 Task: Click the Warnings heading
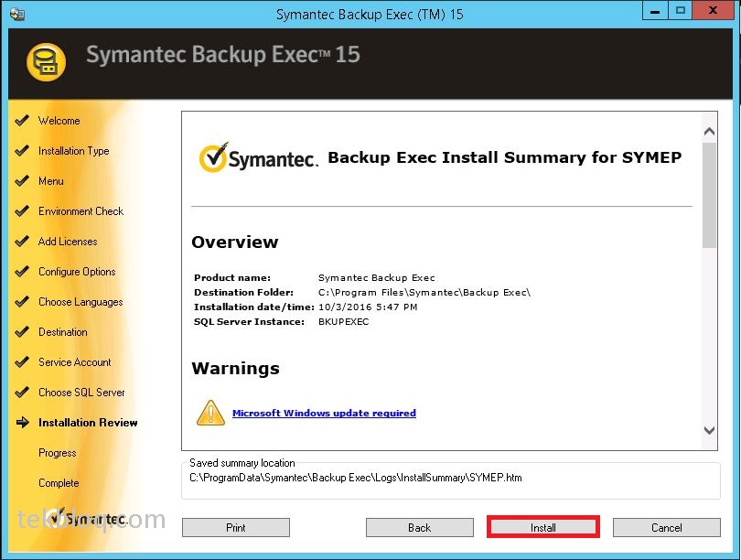tap(235, 369)
